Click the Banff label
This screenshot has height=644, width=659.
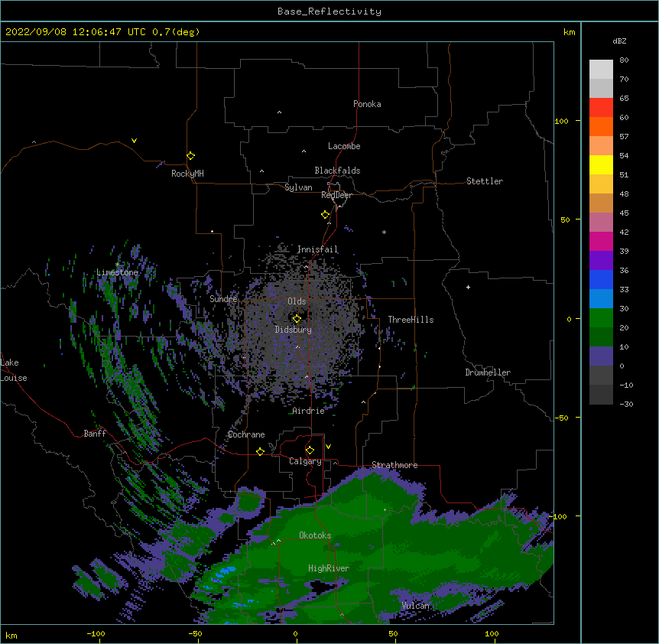(95, 434)
